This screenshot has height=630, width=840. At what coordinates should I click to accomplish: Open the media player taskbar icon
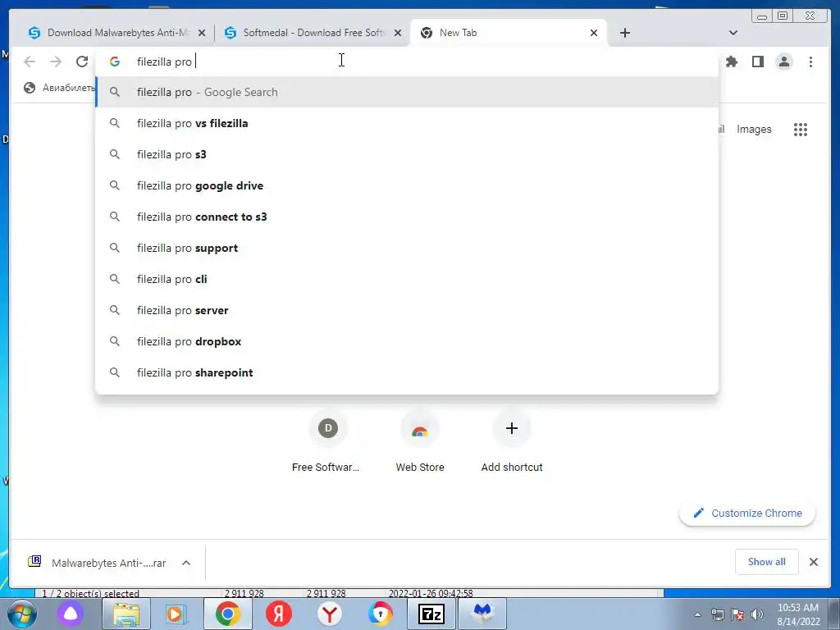click(x=176, y=614)
